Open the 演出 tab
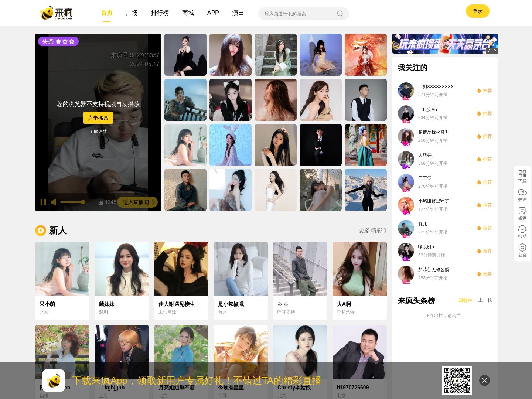This screenshot has height=399, width=532. 238,13
